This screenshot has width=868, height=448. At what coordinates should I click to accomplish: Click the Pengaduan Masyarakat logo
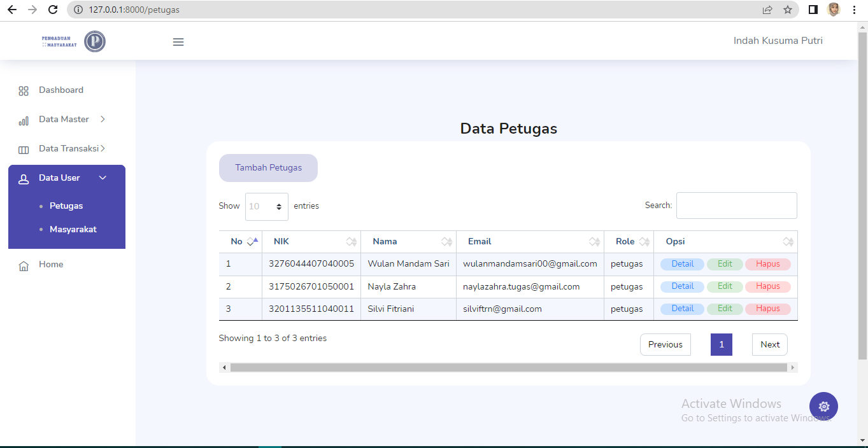73,41
